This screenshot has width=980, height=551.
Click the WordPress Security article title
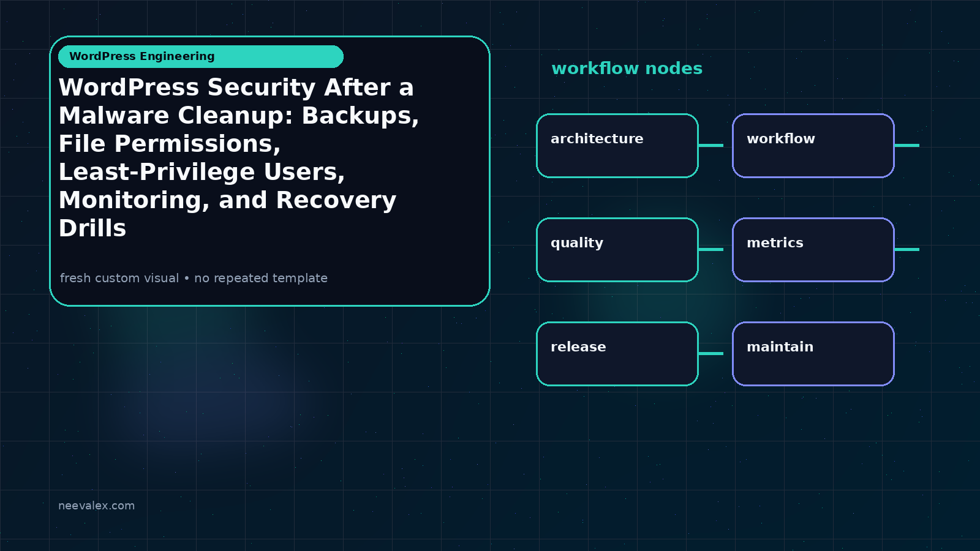[x=239, y=157]
